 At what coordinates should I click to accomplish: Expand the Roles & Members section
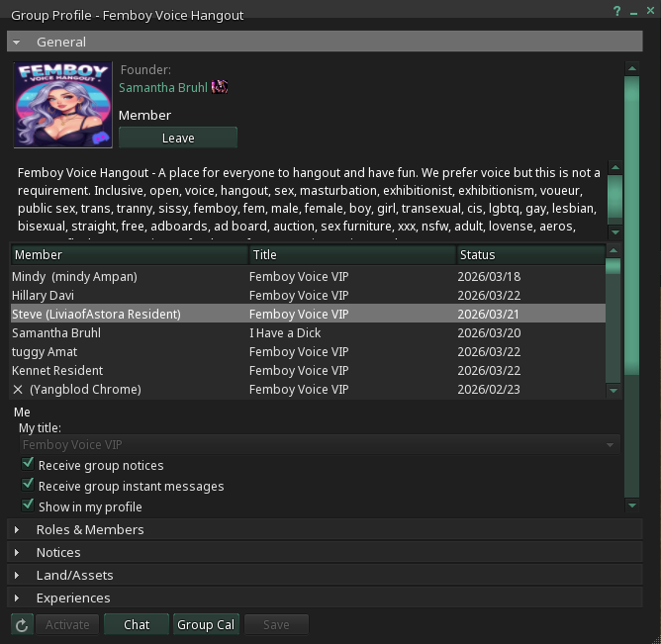[x=325, y=529]
